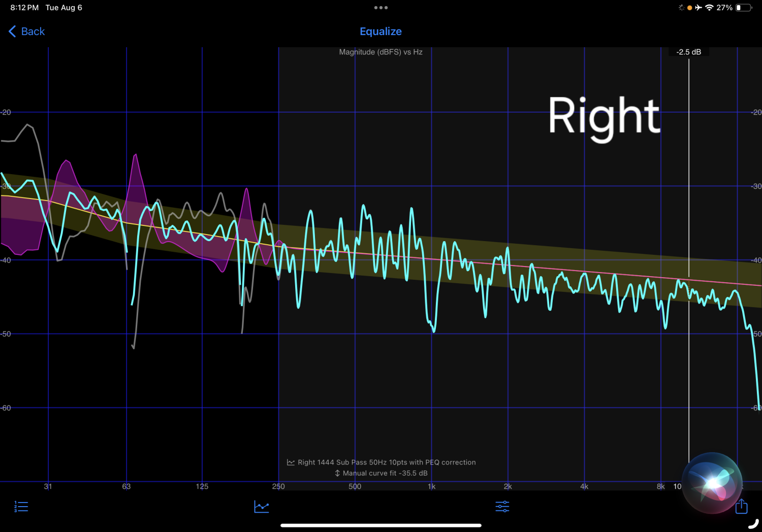The image size is (762, 532).
Task: Tap the 250 frequency axis label
Action: click(x=278, y=486)
